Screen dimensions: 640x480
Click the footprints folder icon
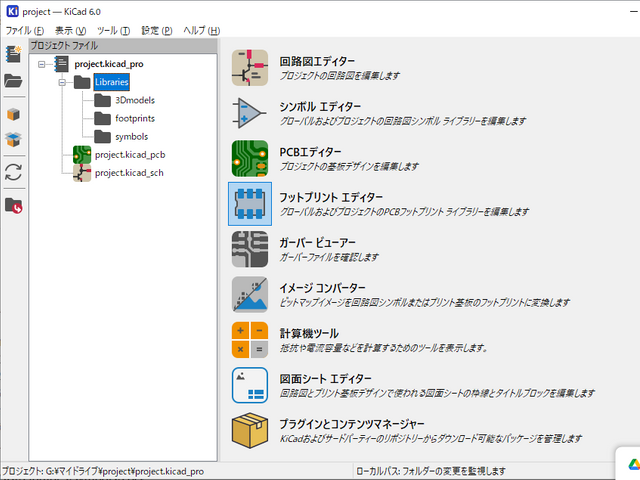(102, 118)
